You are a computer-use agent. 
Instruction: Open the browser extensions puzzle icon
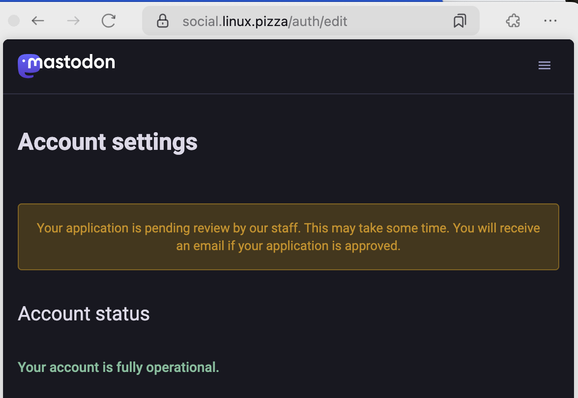513,21
